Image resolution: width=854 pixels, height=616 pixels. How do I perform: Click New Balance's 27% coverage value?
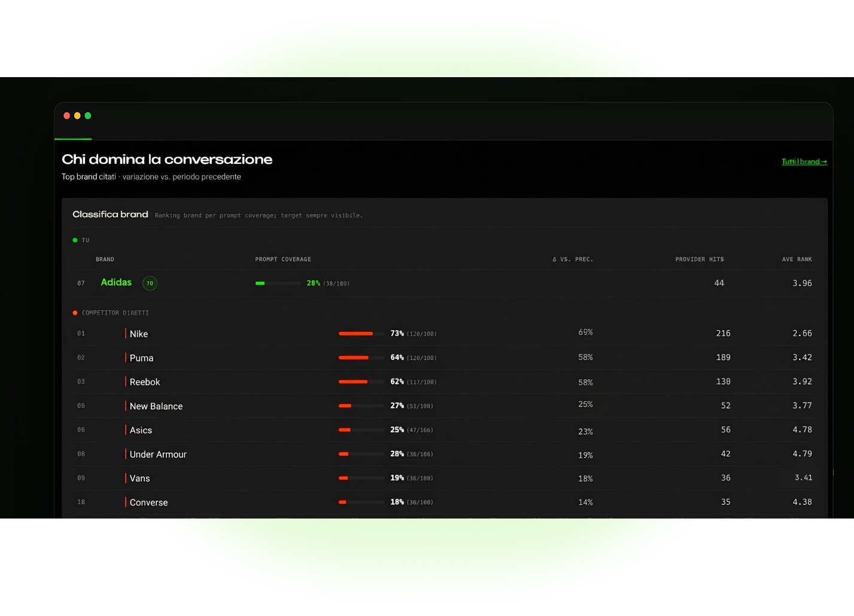tap(397, 405)
